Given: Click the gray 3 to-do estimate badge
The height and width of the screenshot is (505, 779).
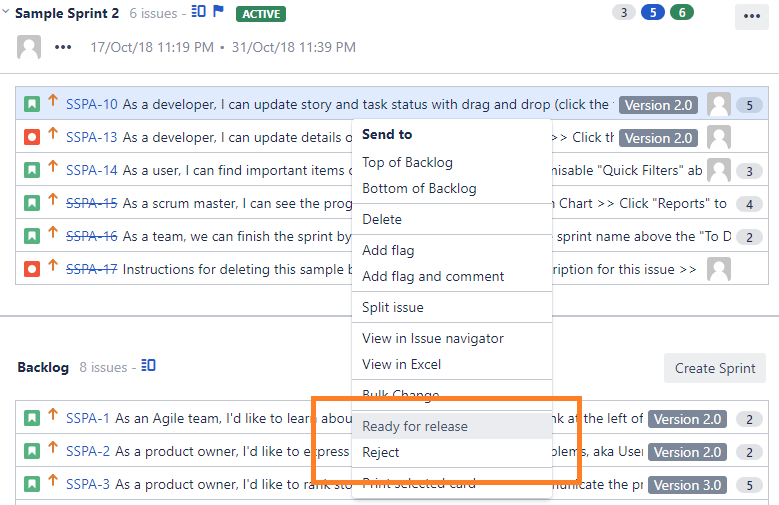Looking at the screenshot, I should click(624, 12).
